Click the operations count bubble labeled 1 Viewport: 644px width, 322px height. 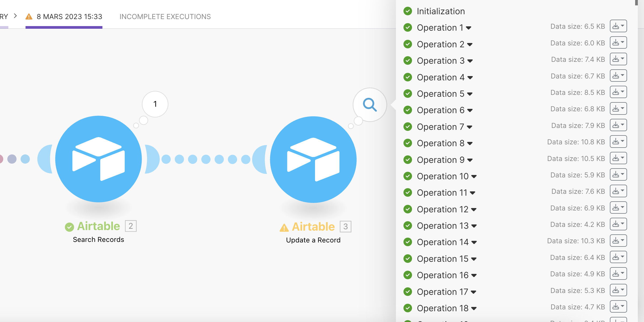point(155,104)
